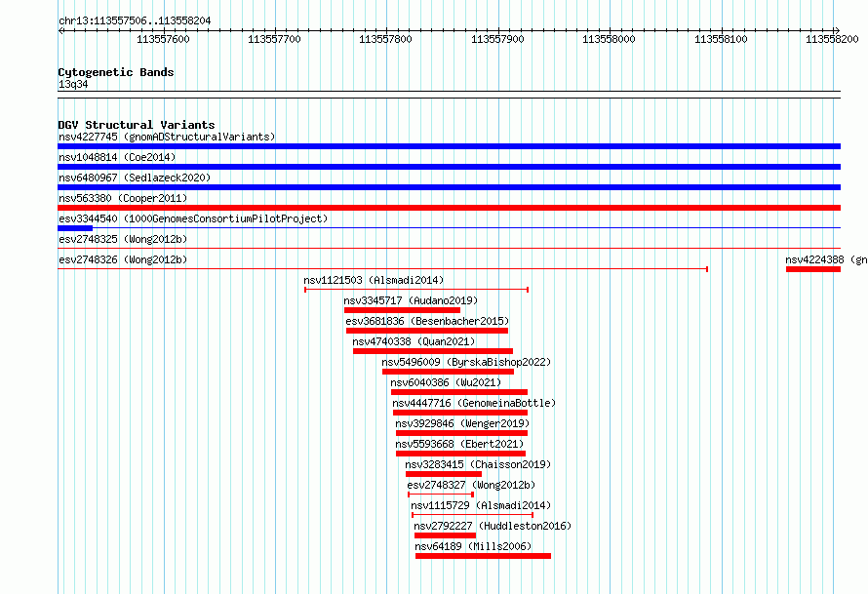Click the red bar under nsv4740338 (Quan2021)
Viewport: 868px width, 594px height.
[433, 351]
